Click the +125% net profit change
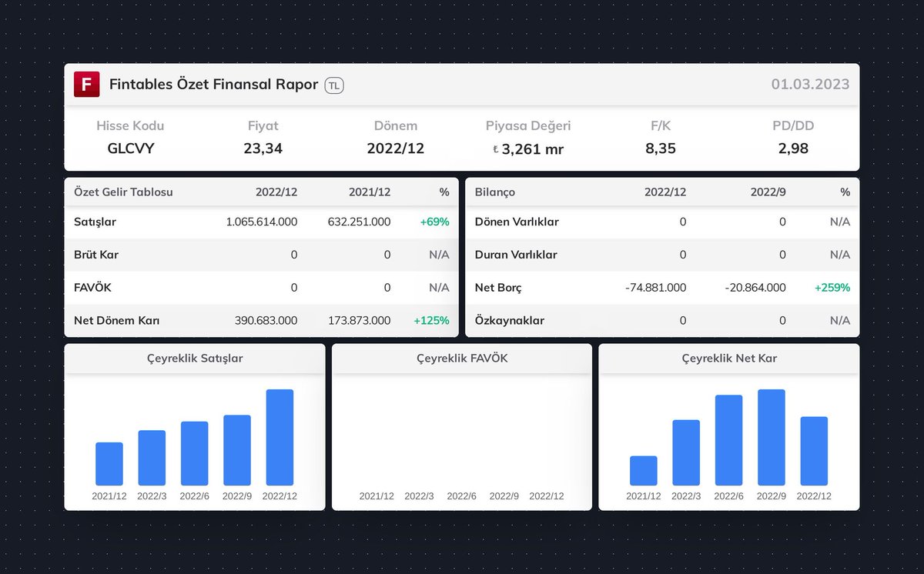924x574 pixels. point(431,321)
